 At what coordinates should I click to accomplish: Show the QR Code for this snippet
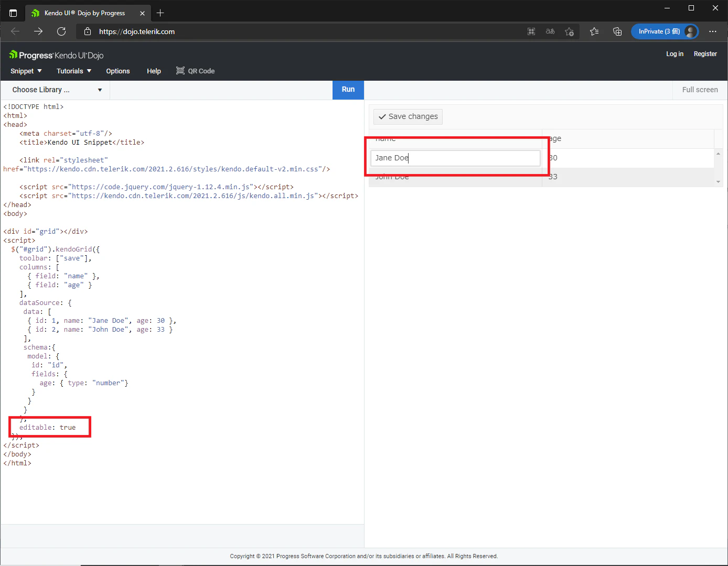(x=195, y=71)
